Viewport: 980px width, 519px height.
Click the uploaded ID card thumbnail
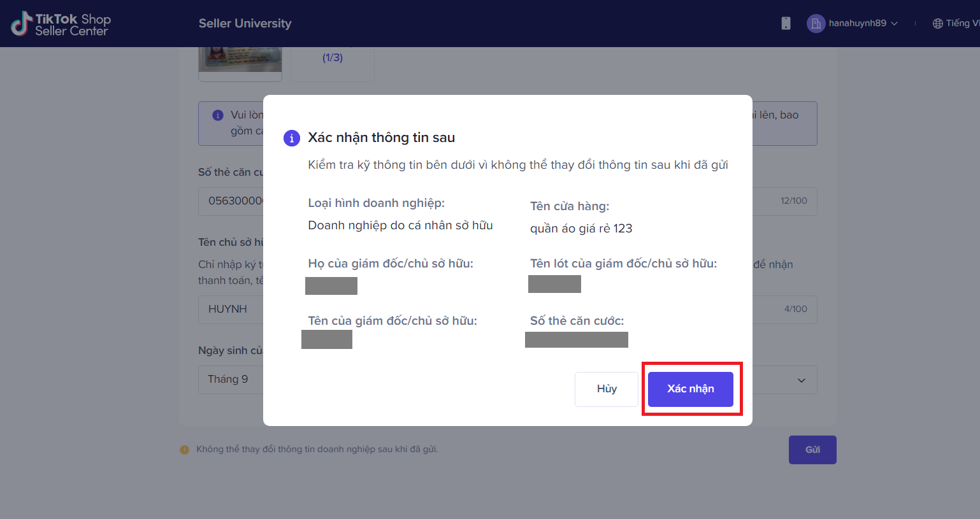tap(240, 64)
